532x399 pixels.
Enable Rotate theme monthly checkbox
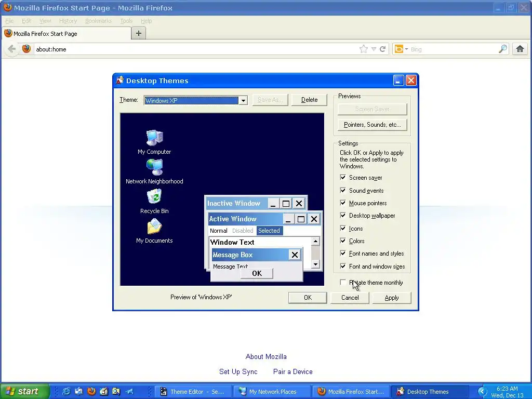tap(343, 282)
